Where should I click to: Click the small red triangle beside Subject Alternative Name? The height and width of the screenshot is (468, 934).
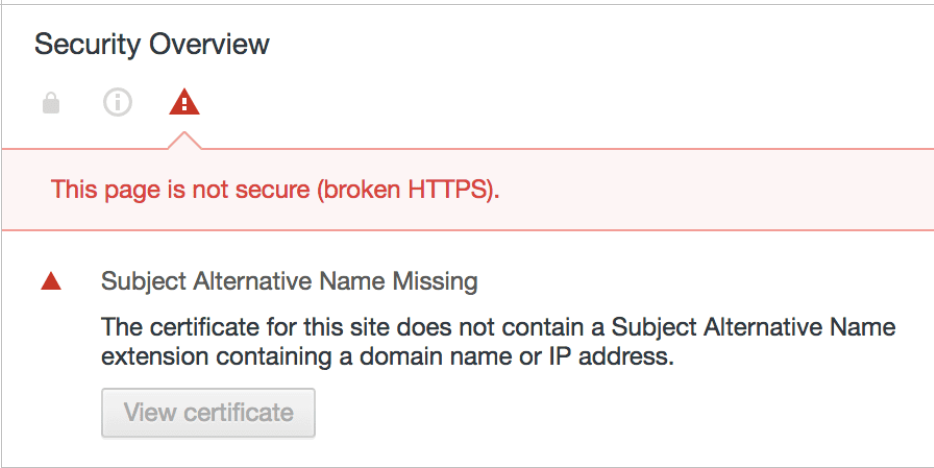[x=51, y=280]
